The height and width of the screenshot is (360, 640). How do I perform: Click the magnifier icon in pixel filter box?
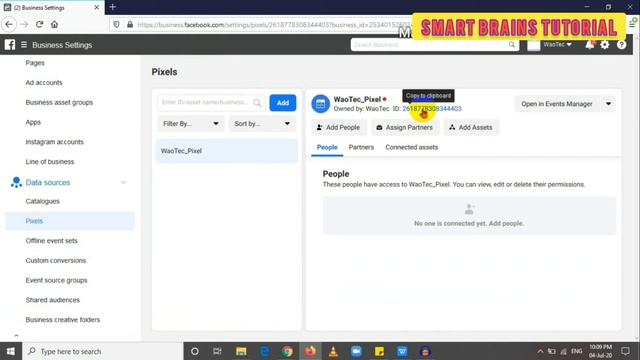pos(257,103)
